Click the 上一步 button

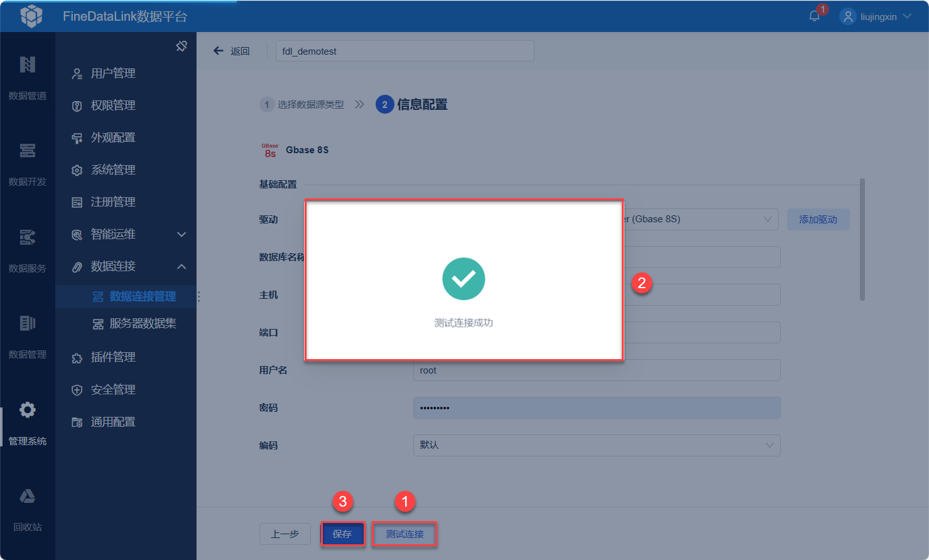285,534
